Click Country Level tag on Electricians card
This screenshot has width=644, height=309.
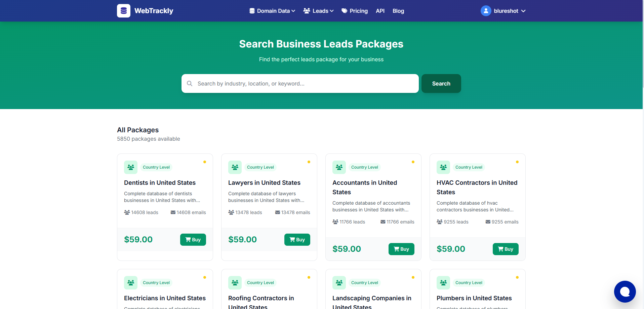pyautogui.click(x=156, y=283)
